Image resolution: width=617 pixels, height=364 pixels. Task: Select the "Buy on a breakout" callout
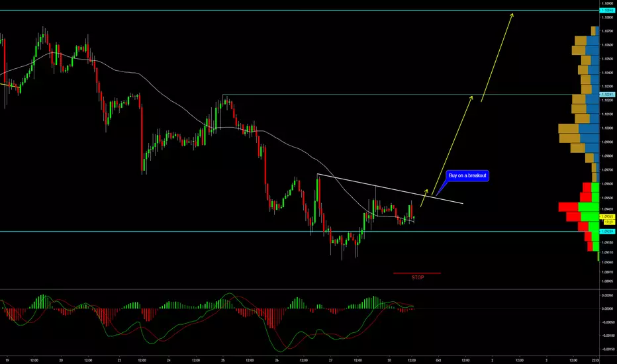467,175
